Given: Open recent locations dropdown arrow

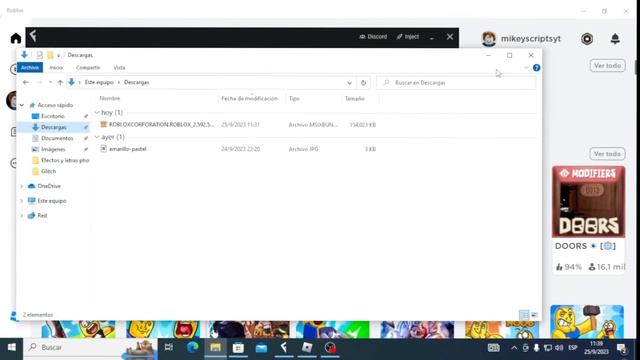Looking at the screenshot, I should (50, 82).
